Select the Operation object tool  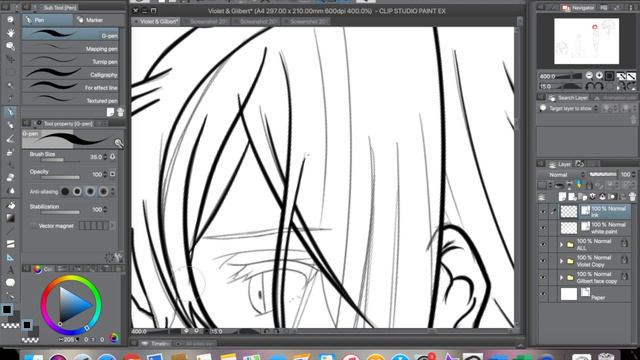pos(11,46)
